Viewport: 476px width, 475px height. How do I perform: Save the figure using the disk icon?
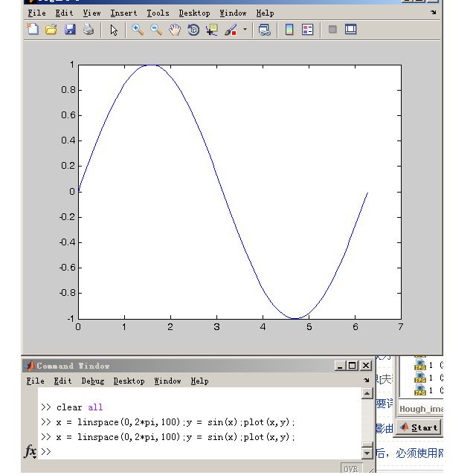coord(70,30)
